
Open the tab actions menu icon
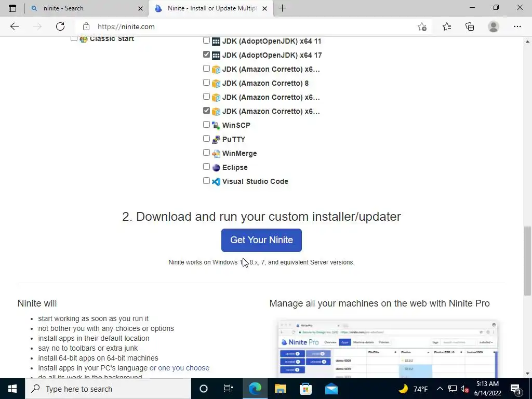click(x=12, y=8)
